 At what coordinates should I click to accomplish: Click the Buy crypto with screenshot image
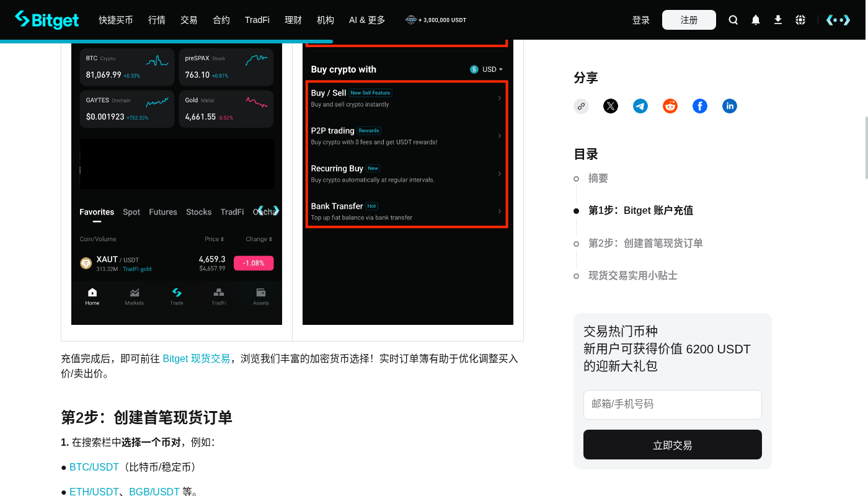[408, 182]
